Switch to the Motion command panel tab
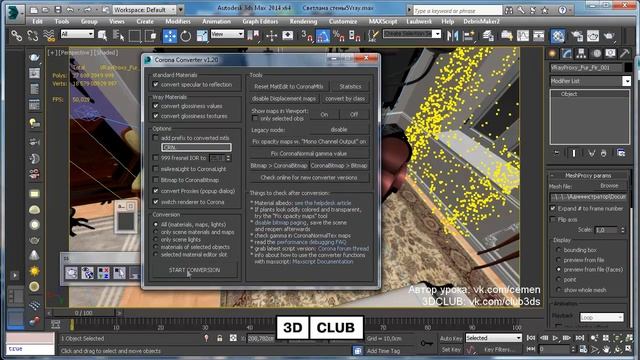 point(596,53)
